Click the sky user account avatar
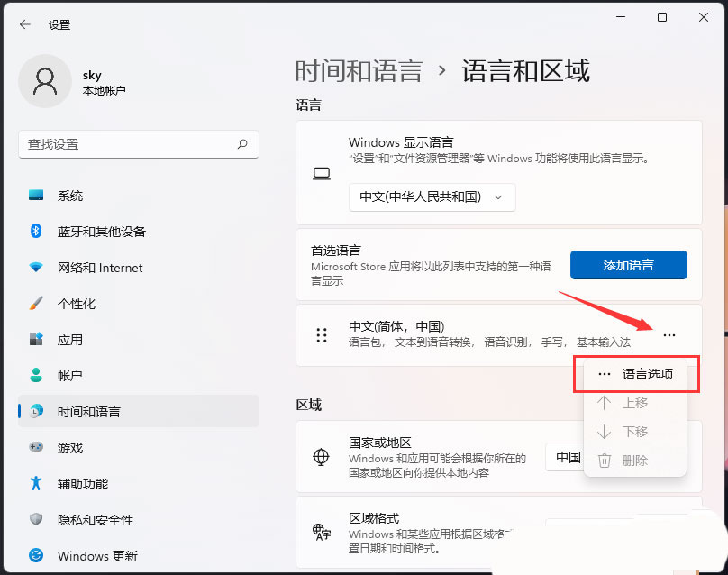The width and height of the screenshot is (728, 575). tap(44, 82)
